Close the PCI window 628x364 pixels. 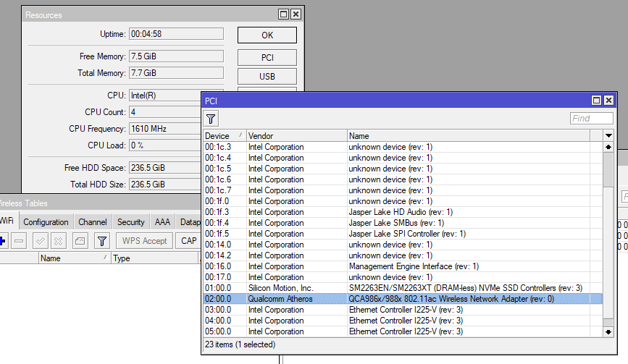click(x=608, y=101)
